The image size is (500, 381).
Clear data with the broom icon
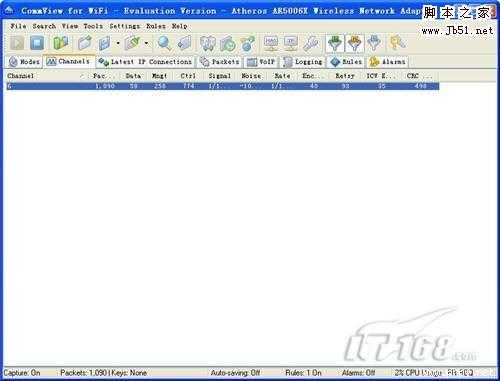(x=133, y=43)
